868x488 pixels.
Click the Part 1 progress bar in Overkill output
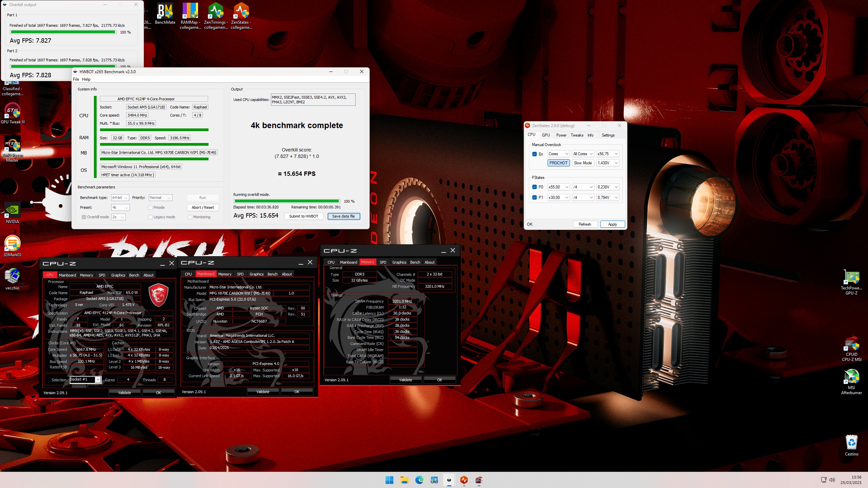coord(63,32)
